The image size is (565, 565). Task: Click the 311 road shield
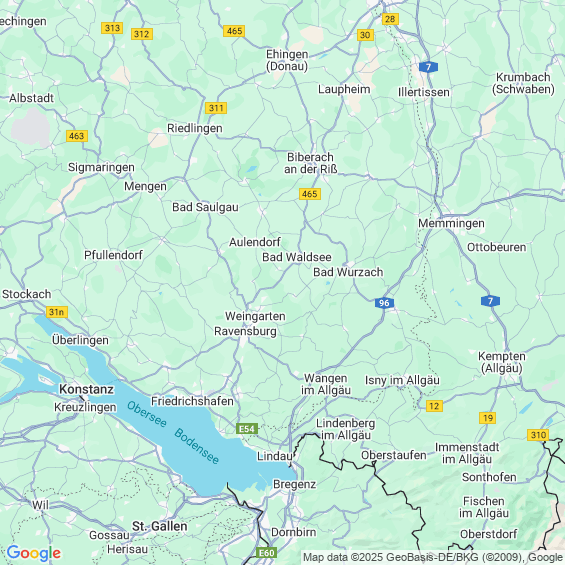coord(216,108)
